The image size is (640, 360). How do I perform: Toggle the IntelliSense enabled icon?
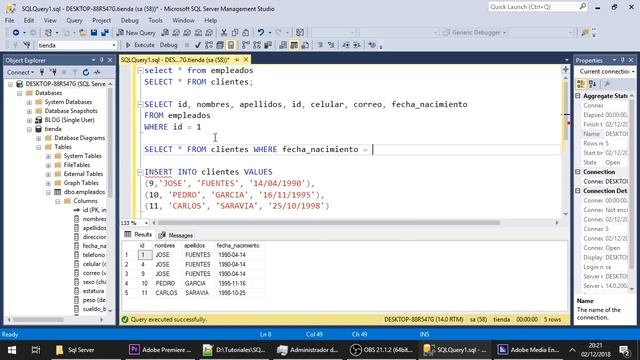point(231,45)
